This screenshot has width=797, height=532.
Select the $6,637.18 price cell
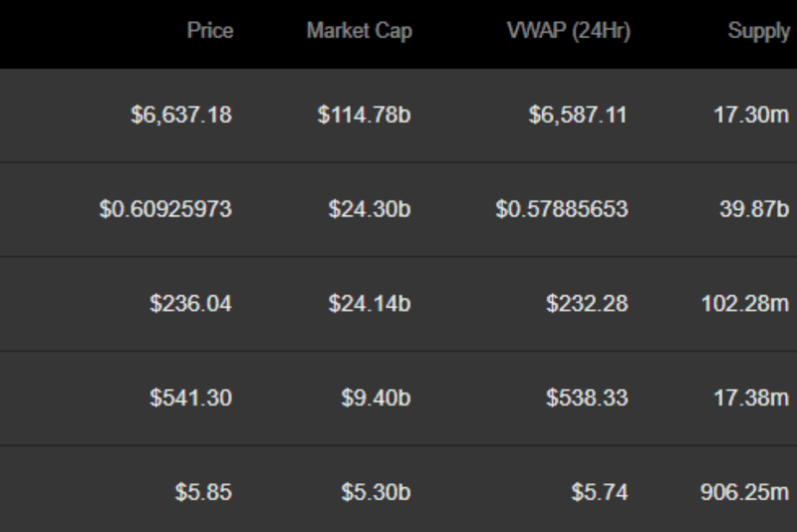coord(181,115)
